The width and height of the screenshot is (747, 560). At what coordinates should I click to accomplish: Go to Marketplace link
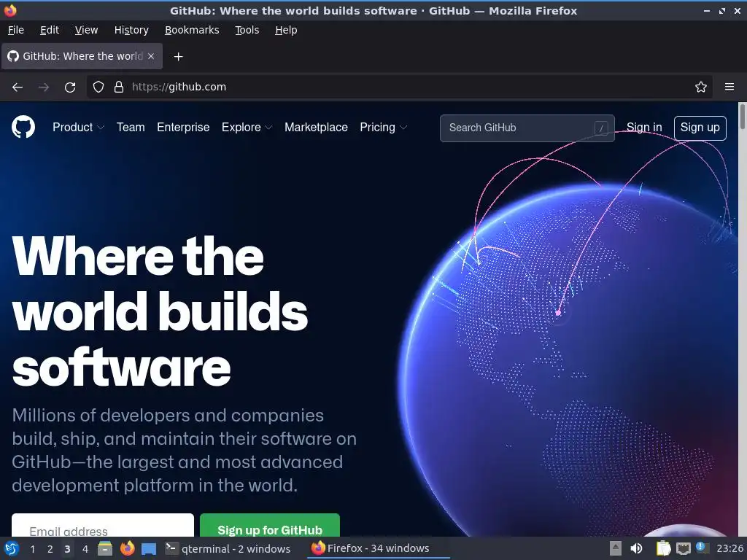(316, 128)
